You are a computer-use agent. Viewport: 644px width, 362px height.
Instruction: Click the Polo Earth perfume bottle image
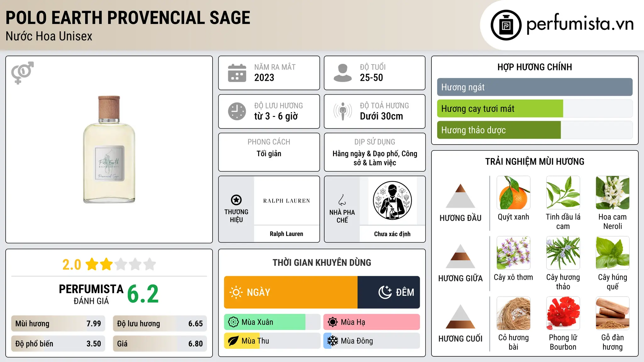[x=109, y=149]
